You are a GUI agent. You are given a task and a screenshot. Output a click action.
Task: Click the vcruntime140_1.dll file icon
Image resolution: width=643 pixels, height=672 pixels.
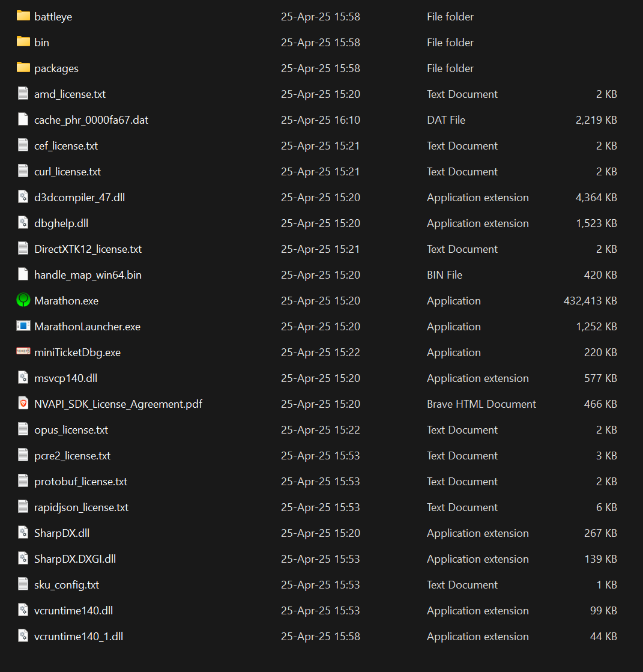[x=23, y=635]
